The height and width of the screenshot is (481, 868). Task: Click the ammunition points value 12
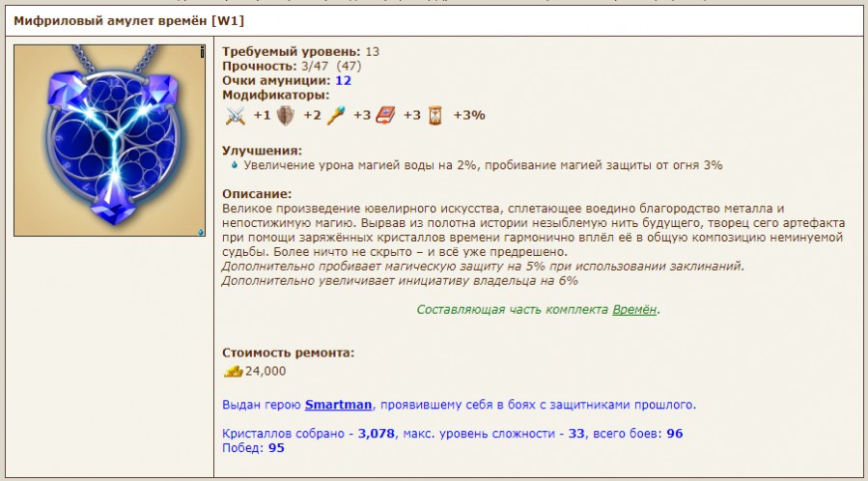pos(343,80)
